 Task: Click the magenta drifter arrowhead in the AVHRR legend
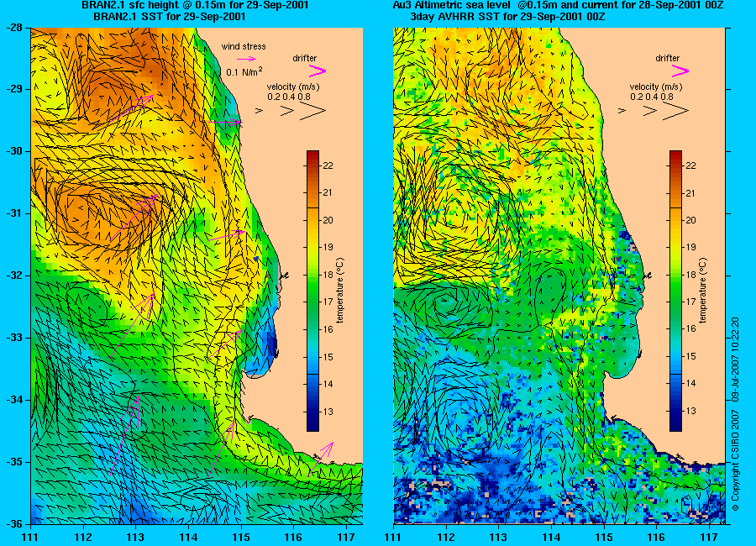[680, 71]
